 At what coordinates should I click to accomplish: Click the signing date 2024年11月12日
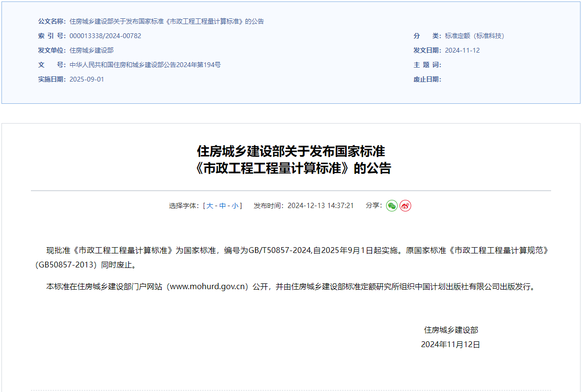click(x=451, y=345)
